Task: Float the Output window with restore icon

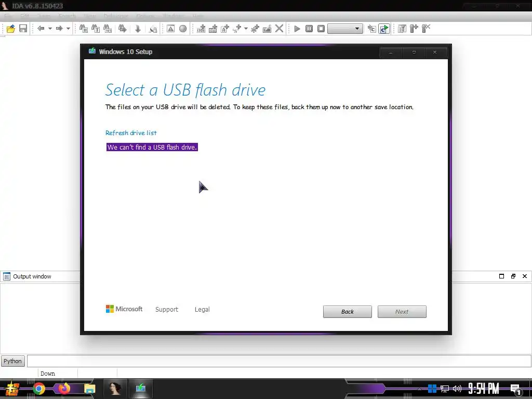Action: 513,276
